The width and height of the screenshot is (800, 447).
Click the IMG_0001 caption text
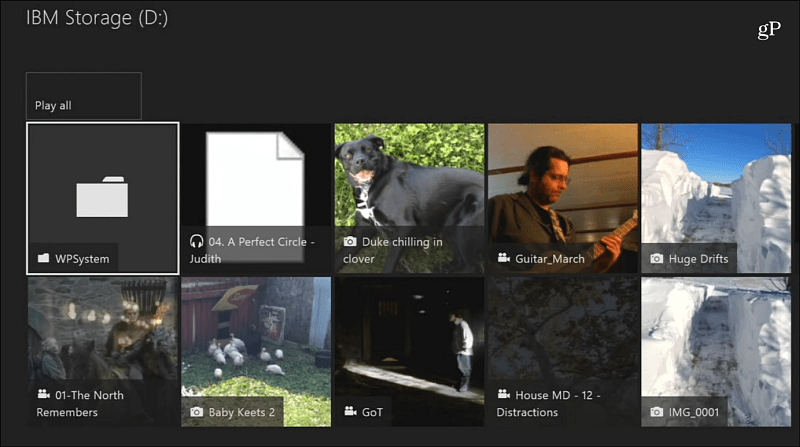(694, 412)
